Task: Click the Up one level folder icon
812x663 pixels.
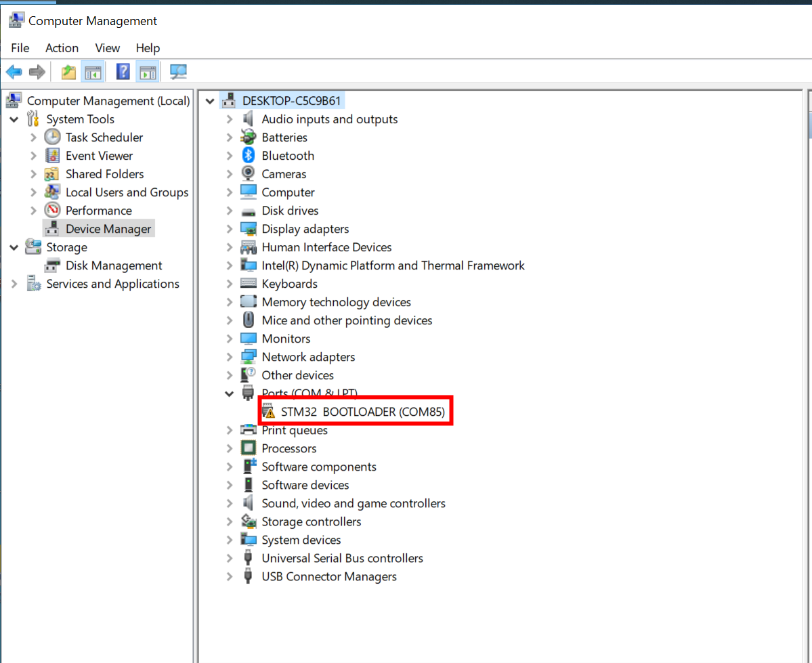Action: click(x=68, y=72)
